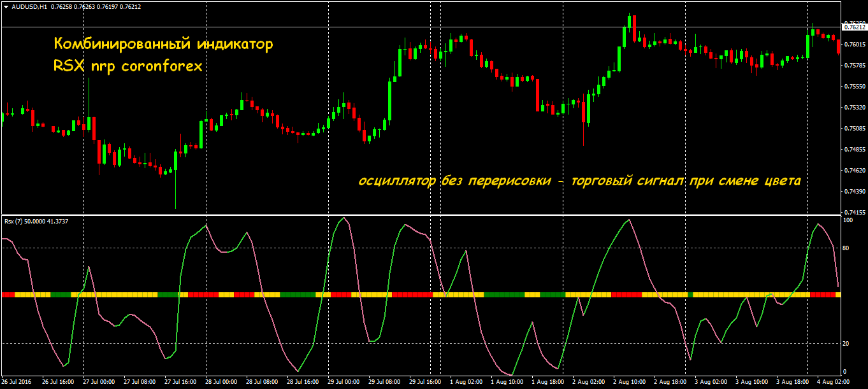
Task: Click the AUDUSD,H1 chart title text
Action: point(29,7)
